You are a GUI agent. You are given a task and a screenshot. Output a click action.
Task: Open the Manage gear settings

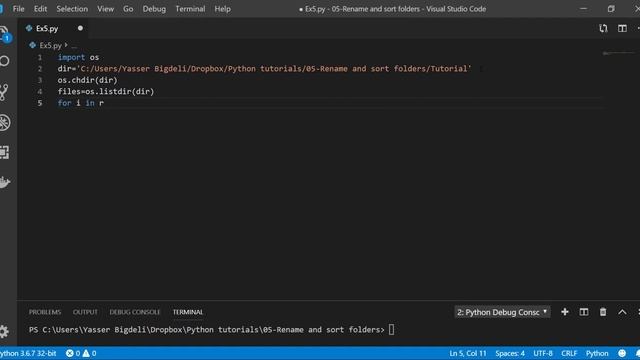click(4, 331)
